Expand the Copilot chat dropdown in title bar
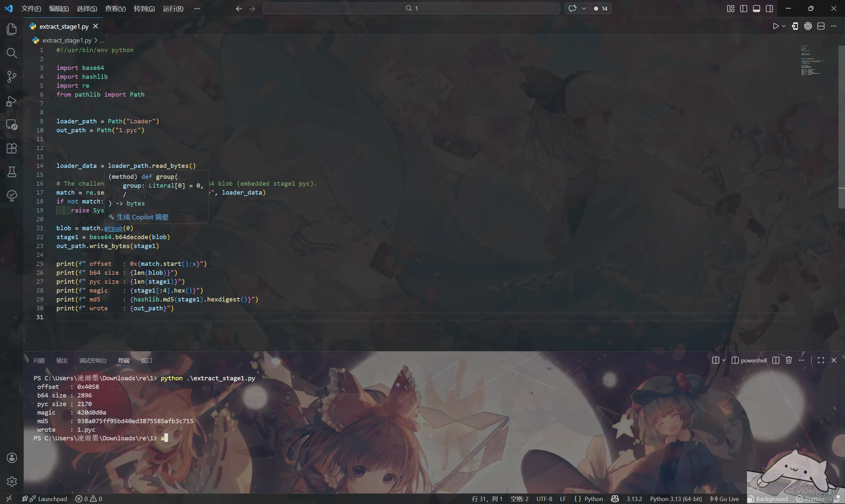 click(x=584, y=9)
